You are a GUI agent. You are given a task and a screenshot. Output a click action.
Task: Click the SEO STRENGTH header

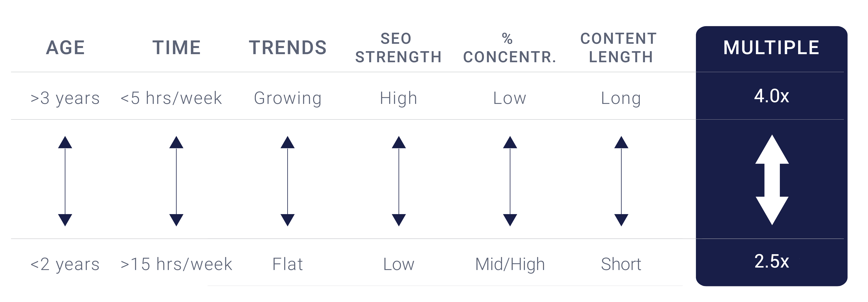click(x=398, y=48)
